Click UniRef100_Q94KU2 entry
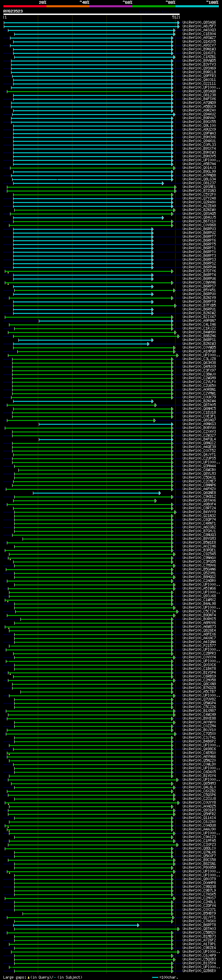 [199, 114]
